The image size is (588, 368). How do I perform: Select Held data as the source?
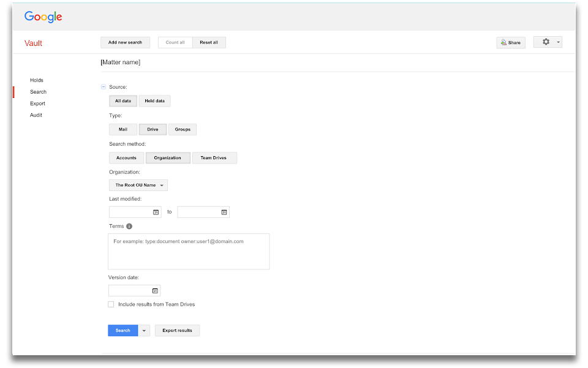[x=154, y=100]
